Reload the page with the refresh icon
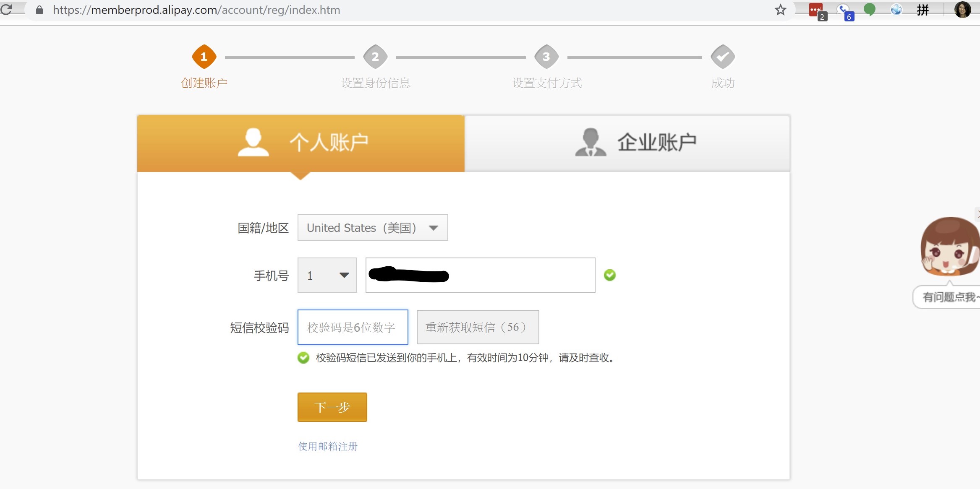 (6, 9)
